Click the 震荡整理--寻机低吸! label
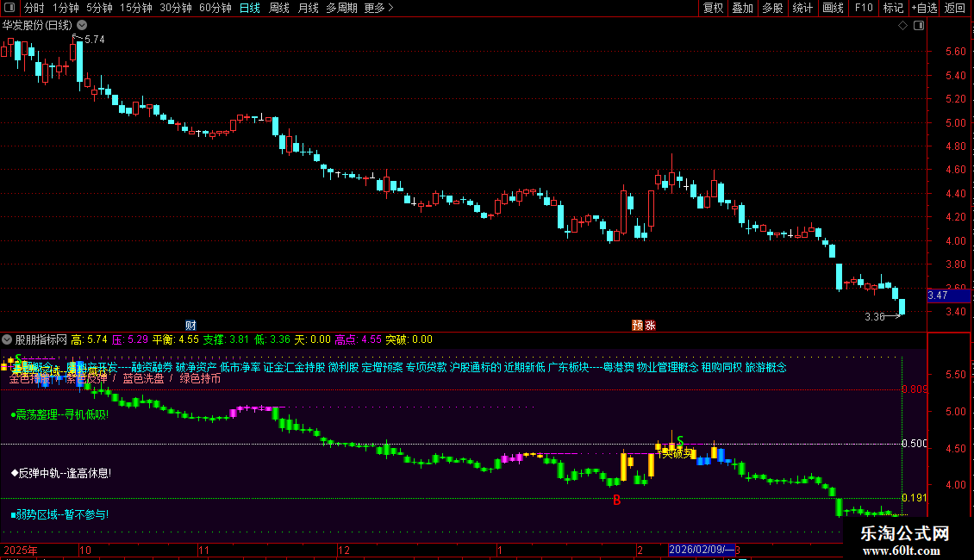The width and height of the screenshot is (974, 560). [x=59, y=414]
